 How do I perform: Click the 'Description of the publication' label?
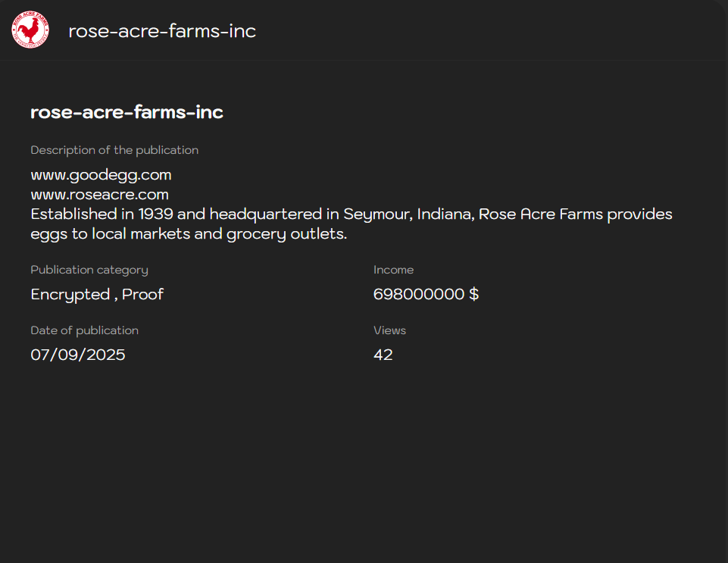(x=114, y=150)
